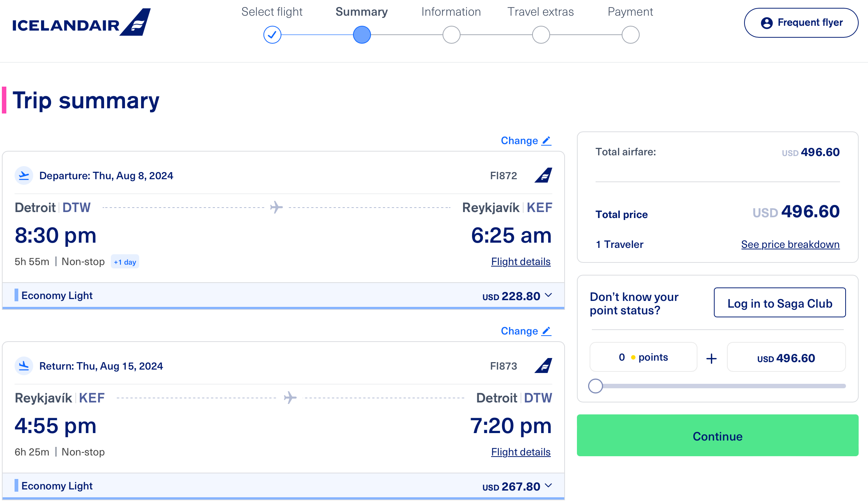
Task: Expand the USD 267.80 return fare chevron
Action: coord(548,486)
